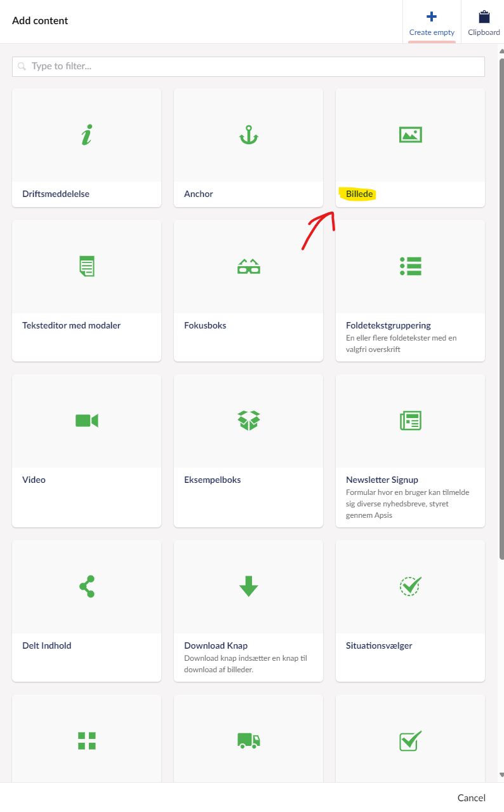Select the Download Knap arrow icon
Screen dimensions: 504x812
(248, 586)
